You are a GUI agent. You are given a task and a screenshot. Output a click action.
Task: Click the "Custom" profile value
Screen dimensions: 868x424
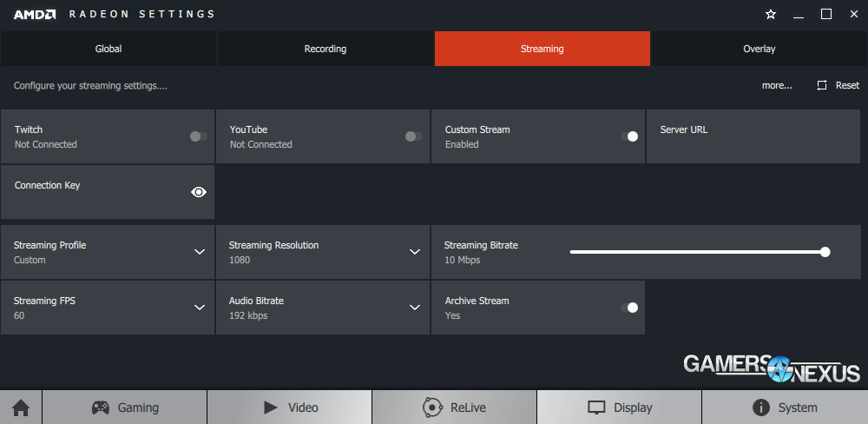tap(30, 260)
